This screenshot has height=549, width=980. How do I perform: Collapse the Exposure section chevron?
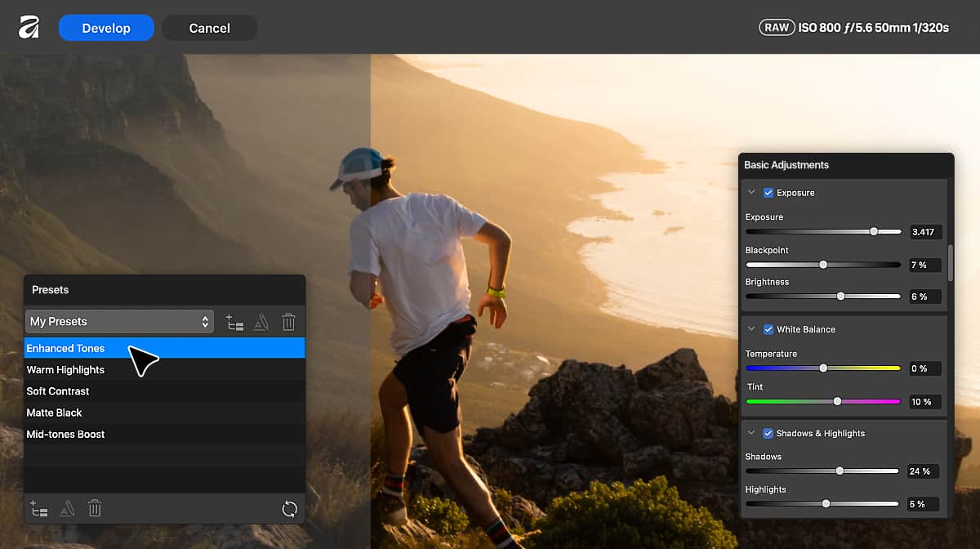click(x=751, y=193)
